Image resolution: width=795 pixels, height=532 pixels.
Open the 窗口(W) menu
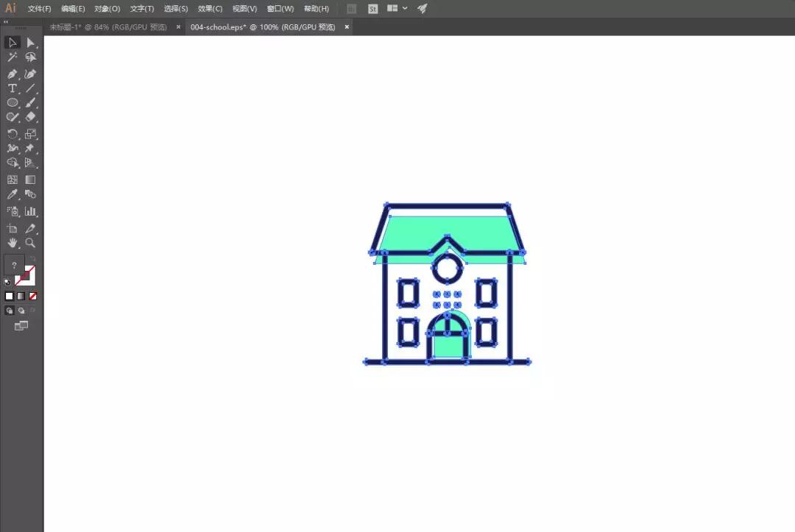(x=280, y=9)
